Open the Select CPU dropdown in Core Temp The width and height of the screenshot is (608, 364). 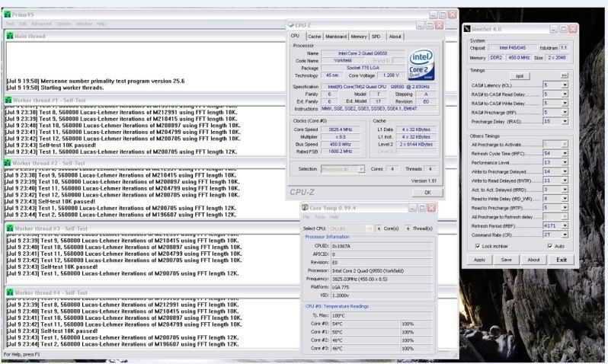pyautogui.click(x=369, y=228)
